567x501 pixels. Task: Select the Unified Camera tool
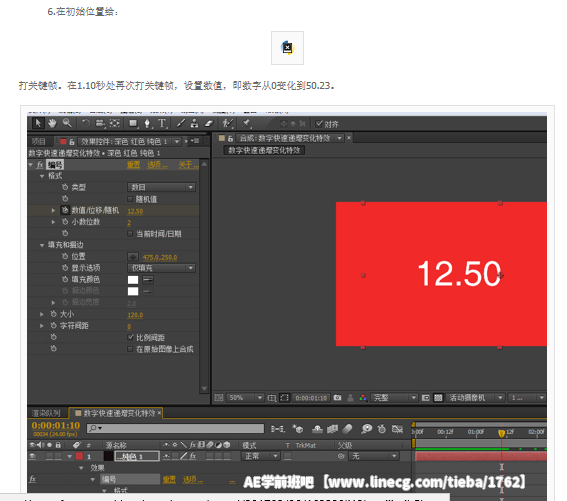[x=100, y=123]
